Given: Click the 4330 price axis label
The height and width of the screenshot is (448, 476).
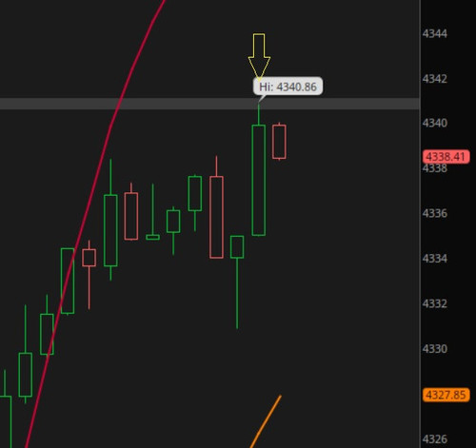Looking at the screenshot, I should click(435, 349).
